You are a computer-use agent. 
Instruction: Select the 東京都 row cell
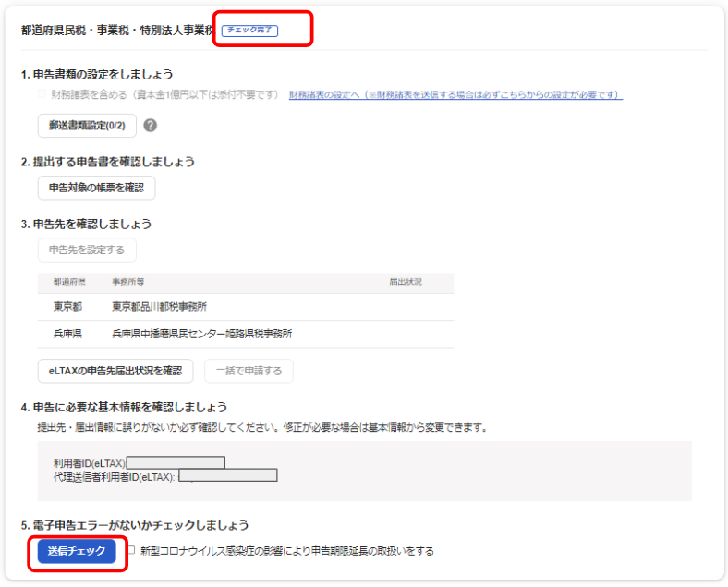[67, 307]
